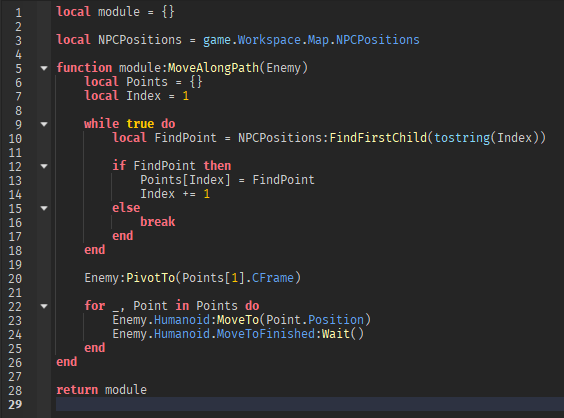Collapse the else block fold arrow

(44, 208)
